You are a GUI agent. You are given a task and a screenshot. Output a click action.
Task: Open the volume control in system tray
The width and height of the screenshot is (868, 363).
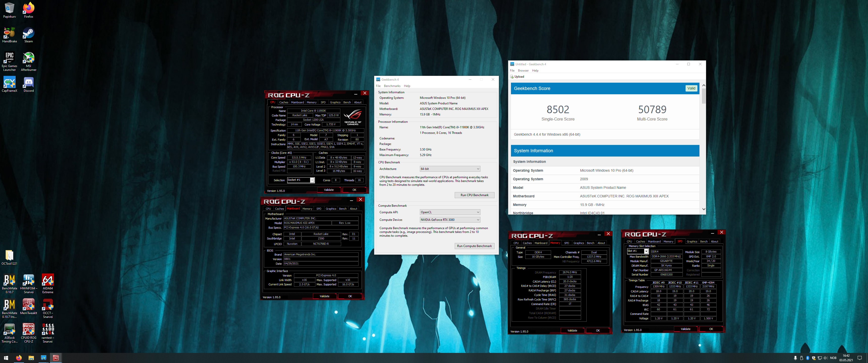pos(826,358)
